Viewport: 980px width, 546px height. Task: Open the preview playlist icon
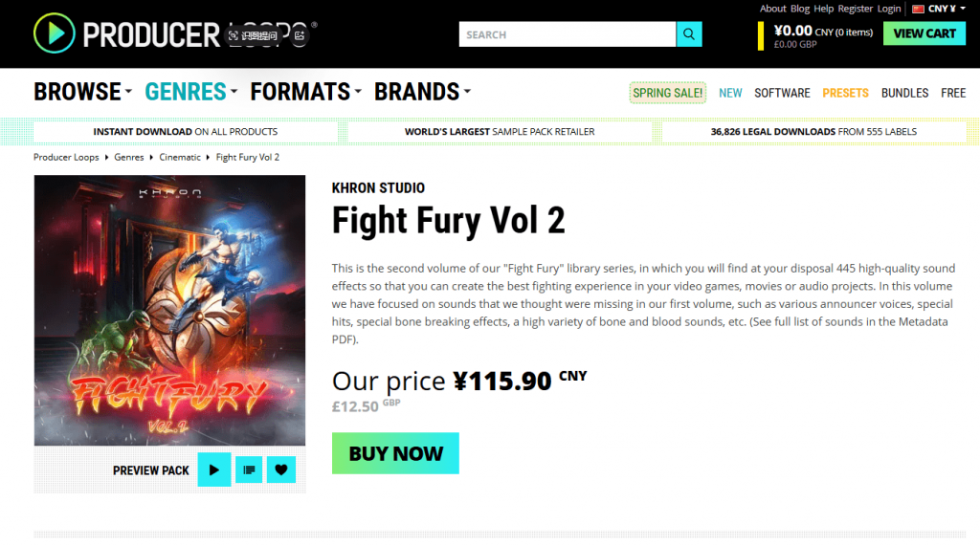click(249, 470)
